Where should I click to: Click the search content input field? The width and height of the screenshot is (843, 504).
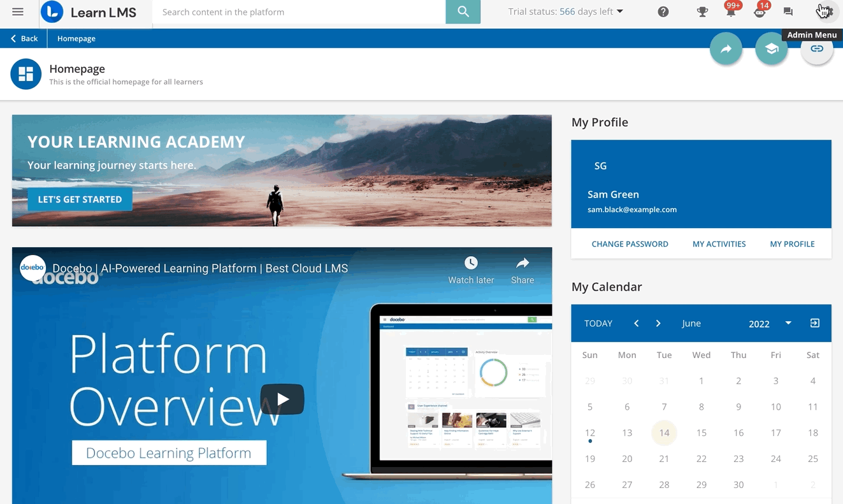coord(299,11)
